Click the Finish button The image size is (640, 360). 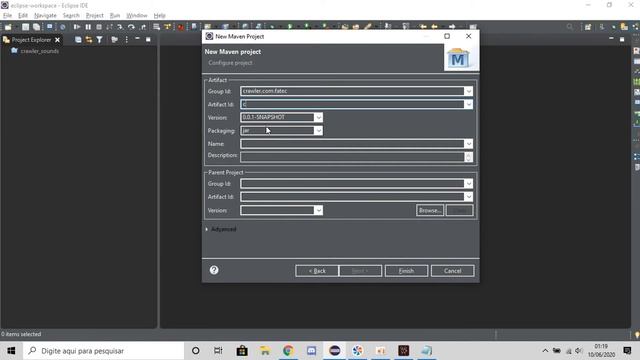(x=406, y=271)
